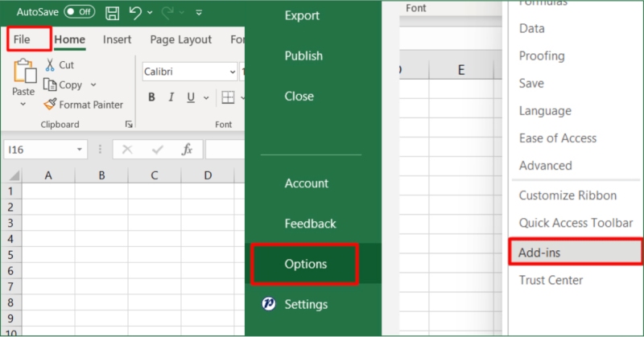The width and height of the screenshot is (644, 337).
Task: Toggle the AutoSave switch
Action: (79, 12)
